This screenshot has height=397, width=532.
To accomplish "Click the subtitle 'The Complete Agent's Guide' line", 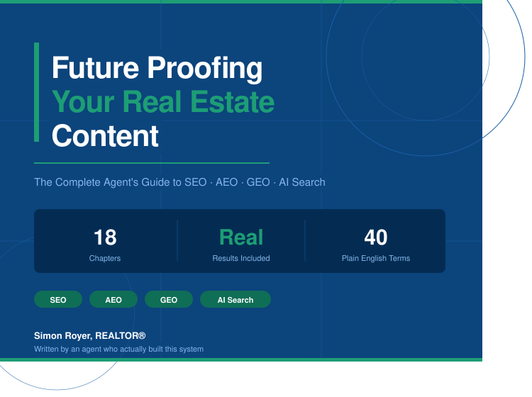I will tap(179, 182).
